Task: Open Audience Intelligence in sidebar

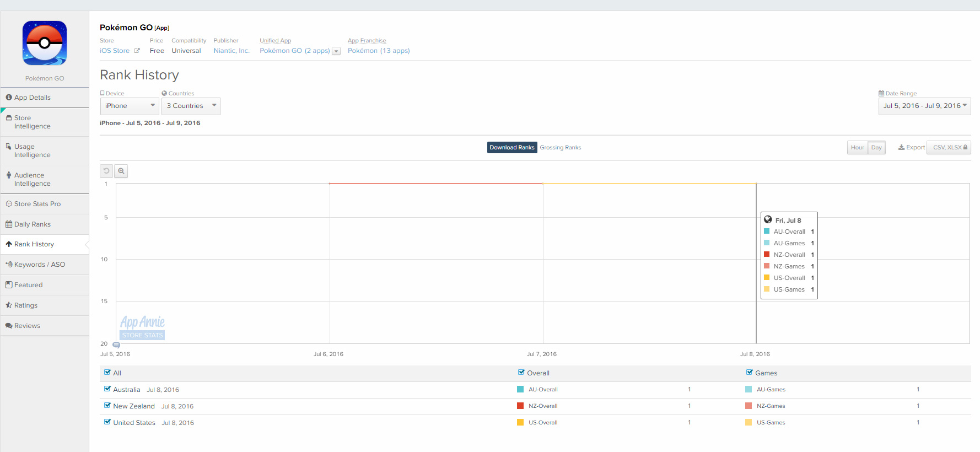Action: (45, 179)
